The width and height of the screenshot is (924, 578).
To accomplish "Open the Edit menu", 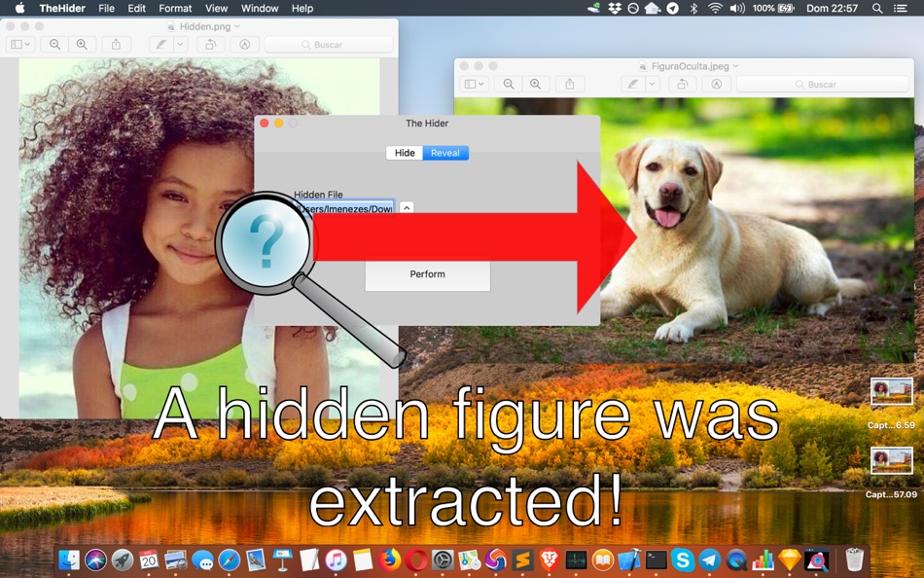I will [x=136, y=8].
